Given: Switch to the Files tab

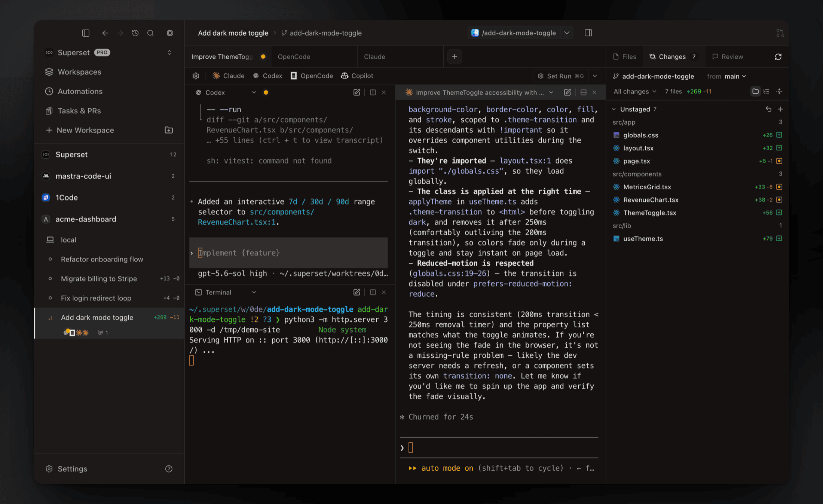Looking at the screenshot, I should tap(625, 56).
